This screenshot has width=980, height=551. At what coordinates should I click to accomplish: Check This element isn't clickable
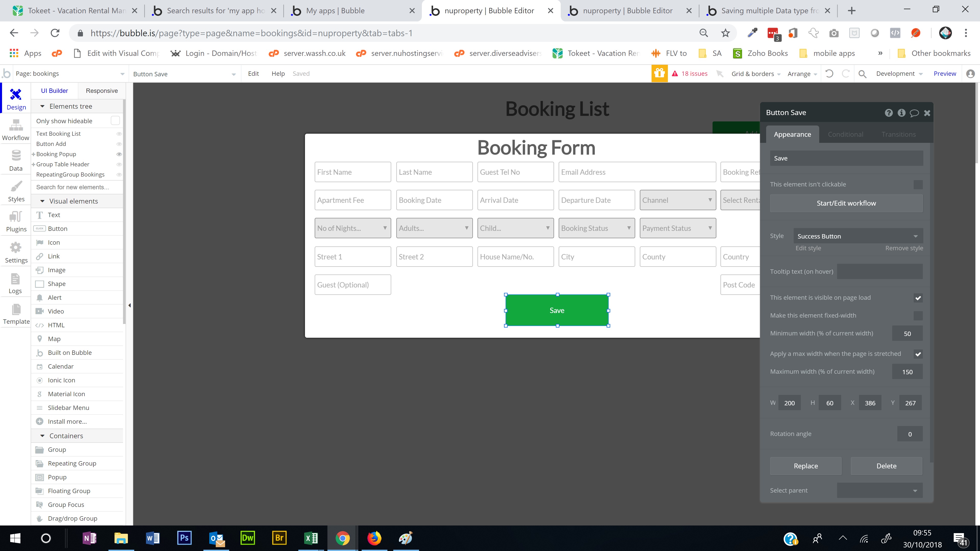pyautogui.click(x=918, y=184)
